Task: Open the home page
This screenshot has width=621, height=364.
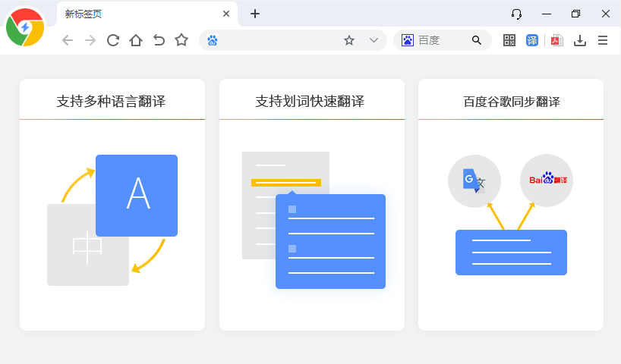Action: 136,40
